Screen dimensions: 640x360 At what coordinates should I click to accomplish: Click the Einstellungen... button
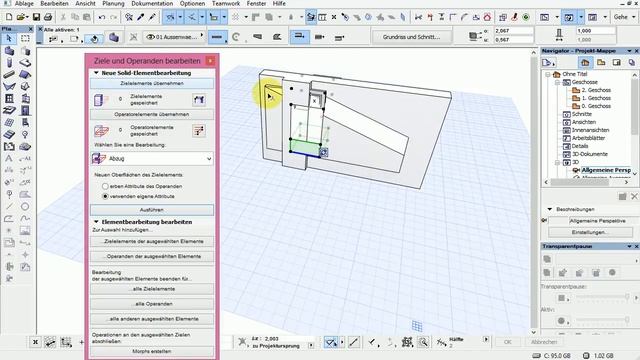[590, 232]
